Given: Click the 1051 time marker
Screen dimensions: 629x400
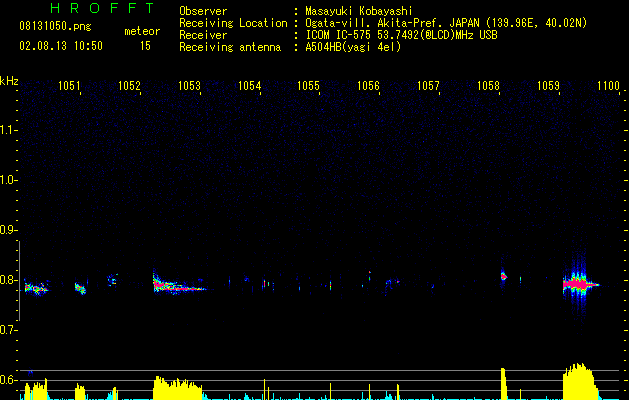Looking at the screenshot, I should tap(69, 86).
